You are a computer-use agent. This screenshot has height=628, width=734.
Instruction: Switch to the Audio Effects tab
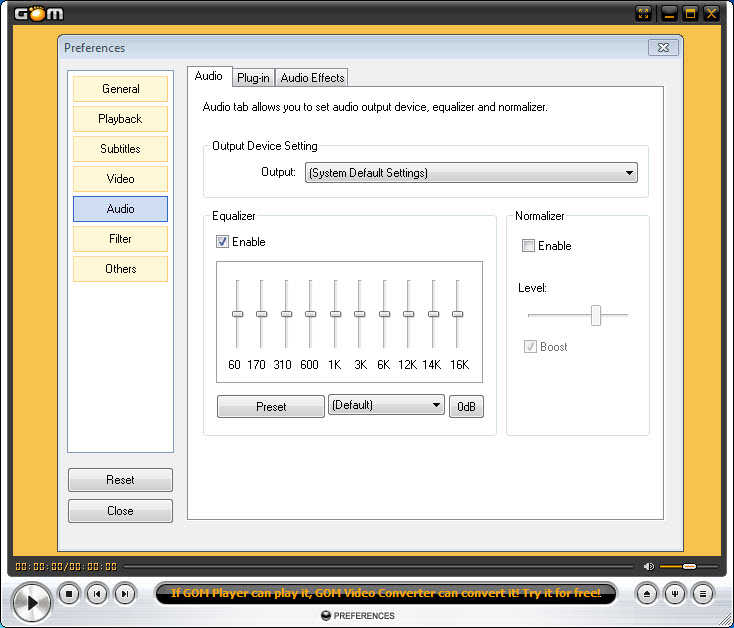point(312,78)
